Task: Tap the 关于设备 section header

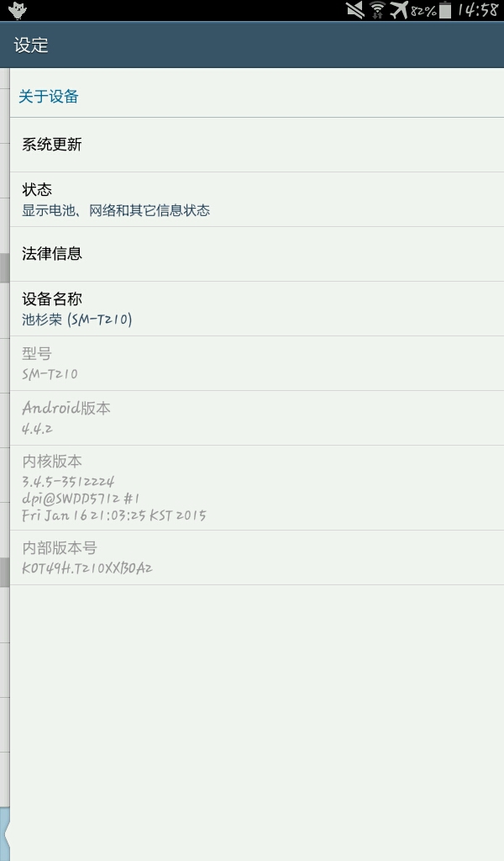Action: tap(49, 97)
